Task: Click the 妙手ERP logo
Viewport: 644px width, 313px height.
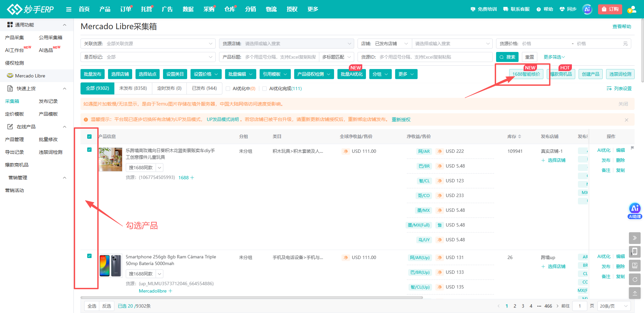Action: coord(31,9)
